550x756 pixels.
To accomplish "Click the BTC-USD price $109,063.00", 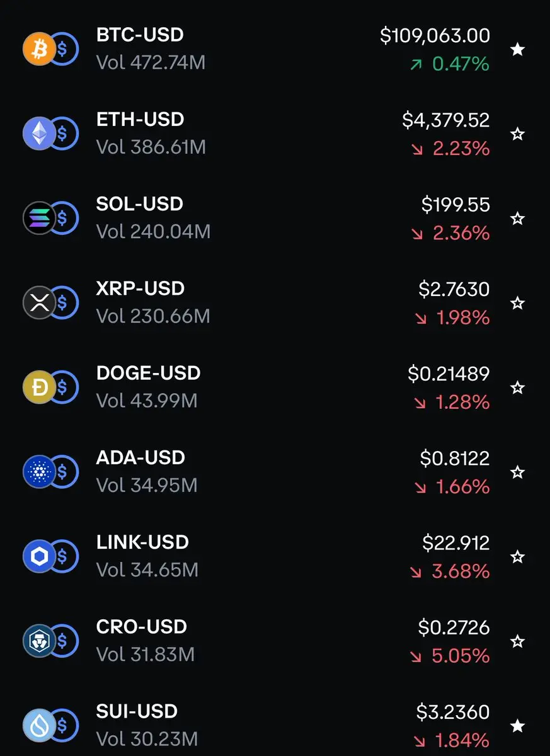I will [435, 35].
